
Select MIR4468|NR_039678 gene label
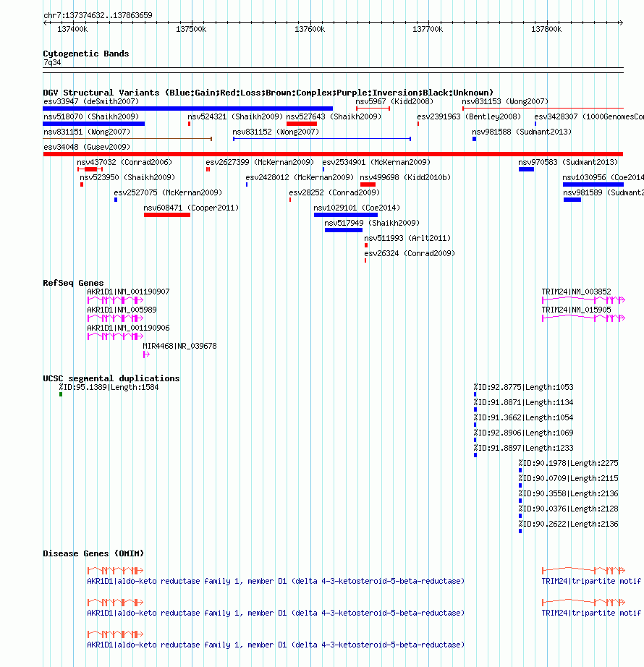click(x=179, y=347)
